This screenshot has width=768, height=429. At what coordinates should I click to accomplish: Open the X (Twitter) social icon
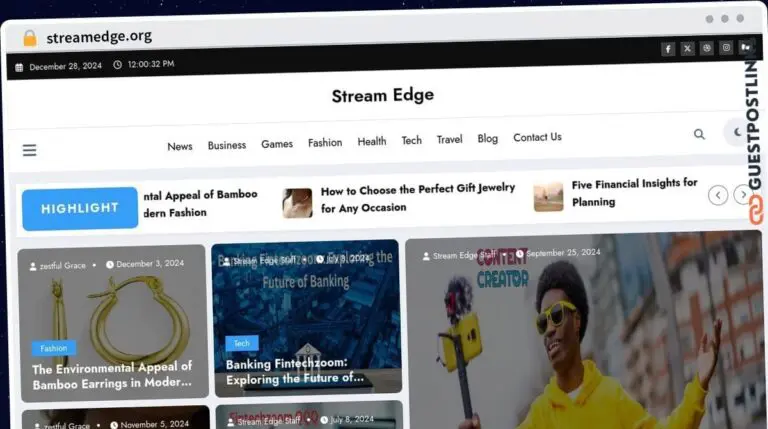(688, 48)
